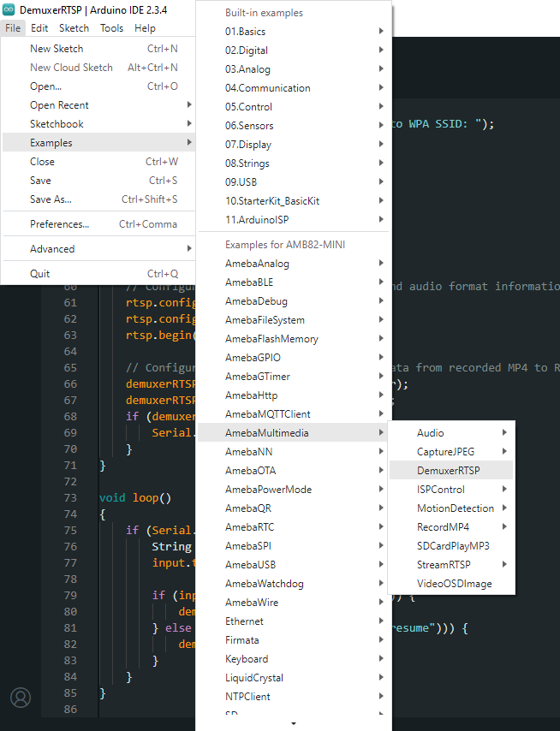Expand the Advanced submenu
560x731 pixels.
click(52, 249)
